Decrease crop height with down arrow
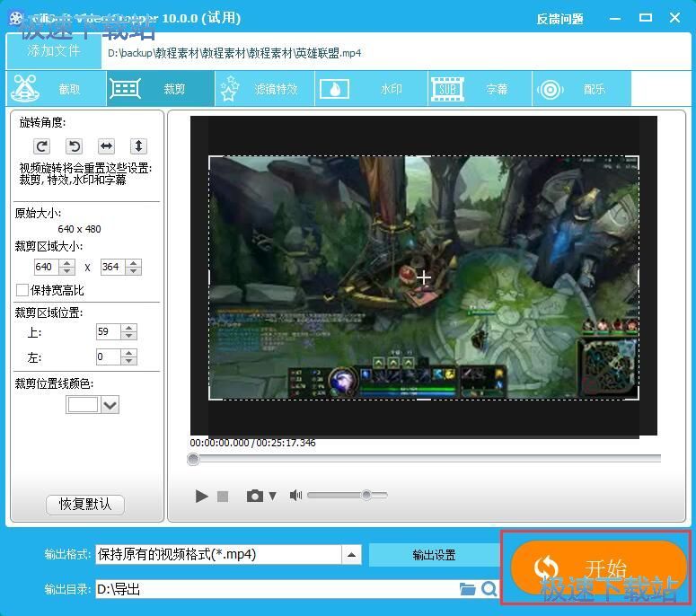Image resolution: width=696 pixels, height=616 pixels. [x=133, y=270]
